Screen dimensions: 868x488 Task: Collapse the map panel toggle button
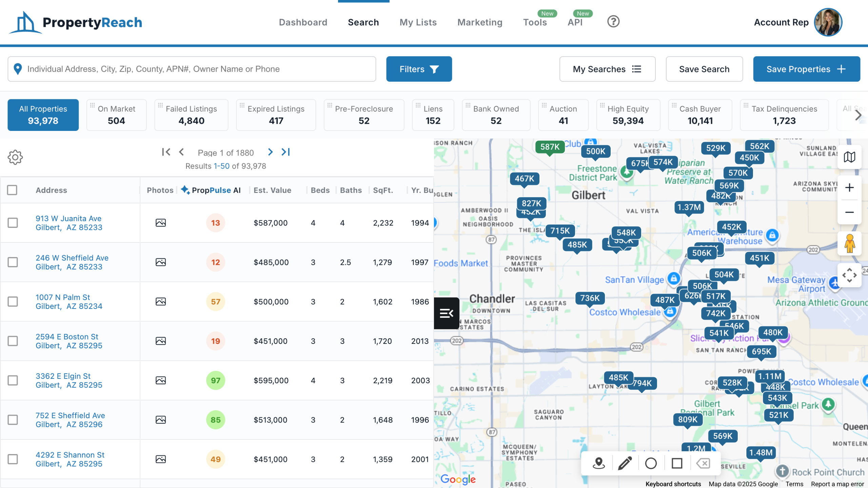pyautogui.click(x=446, y=313)
